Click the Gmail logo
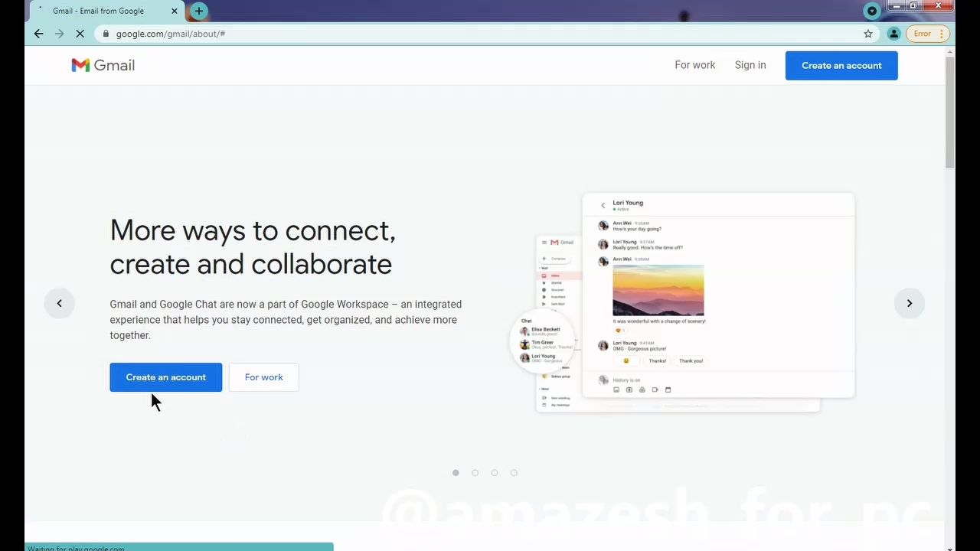This screenshot has height=551, width=980. (103, 66)
